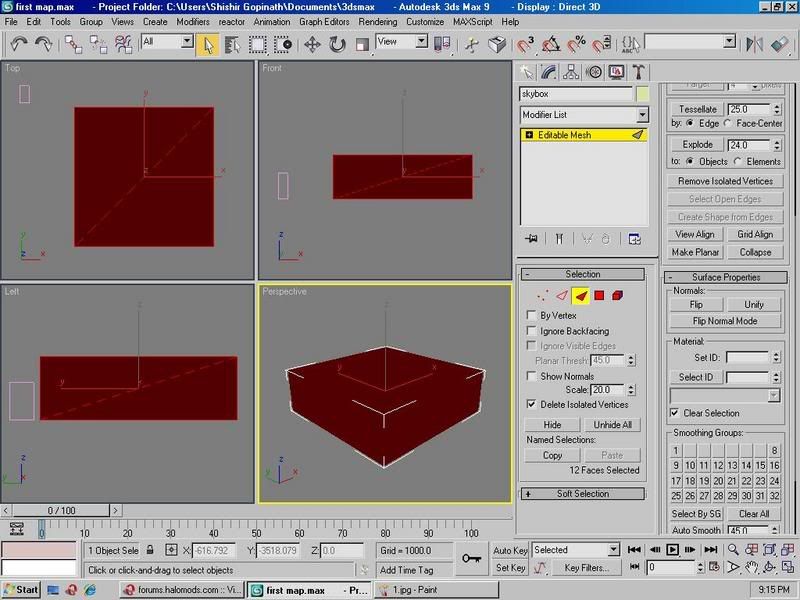Click the Auto Key button
This screenshot has width=800, height=600.
point(510,550)
